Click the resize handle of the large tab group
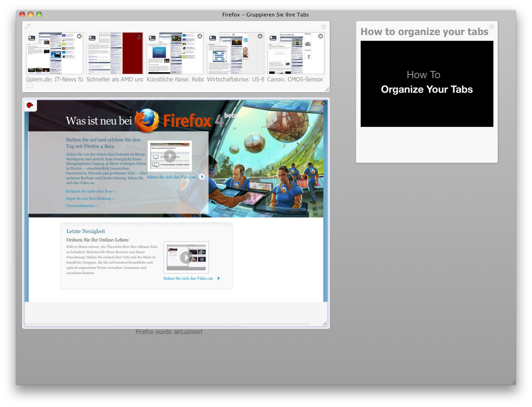532x407 pixels. [325, 323]
